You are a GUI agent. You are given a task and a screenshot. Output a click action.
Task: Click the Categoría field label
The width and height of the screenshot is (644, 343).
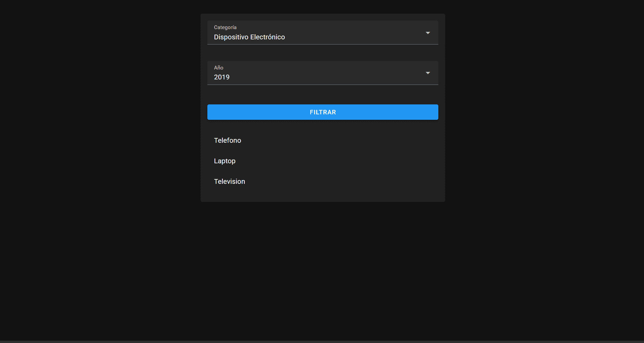(225, 27)
